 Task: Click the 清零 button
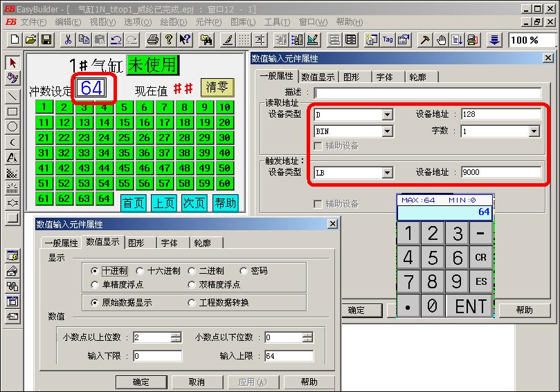pos(217,88)
